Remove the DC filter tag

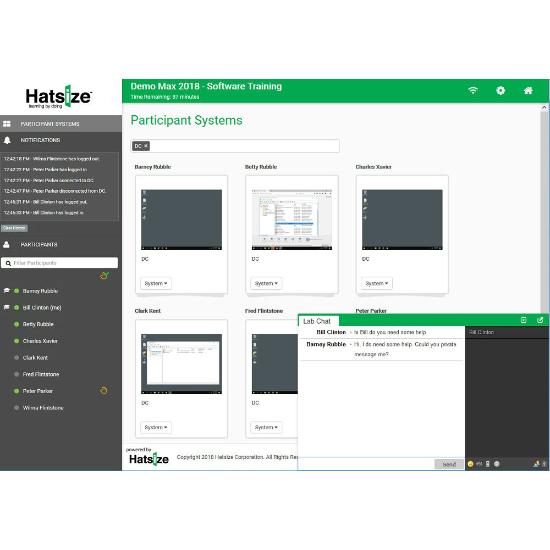(x=146, y=146)
